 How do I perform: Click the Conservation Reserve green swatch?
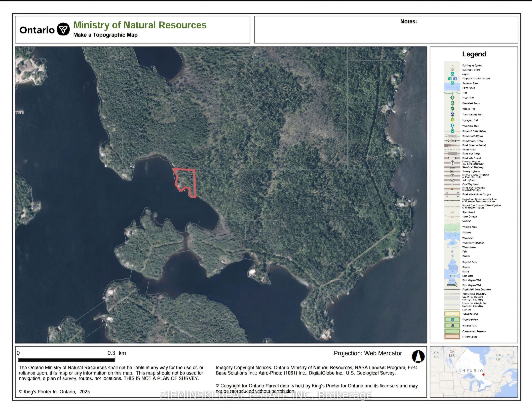click(452, 331)
